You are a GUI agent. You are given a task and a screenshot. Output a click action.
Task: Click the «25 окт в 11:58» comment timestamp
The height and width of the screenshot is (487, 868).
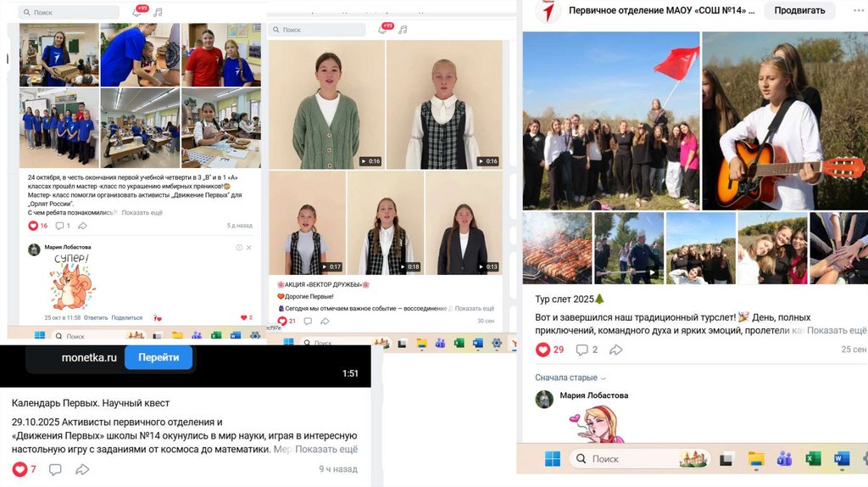(x=63, y=318)
